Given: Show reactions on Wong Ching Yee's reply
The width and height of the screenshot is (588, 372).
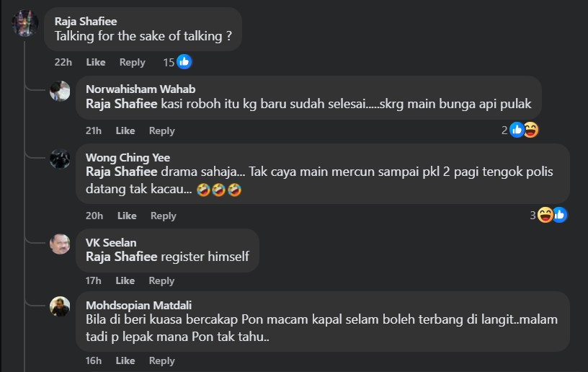Looking at the screenshot, I should pyautogui.click(x=551, y=215).
